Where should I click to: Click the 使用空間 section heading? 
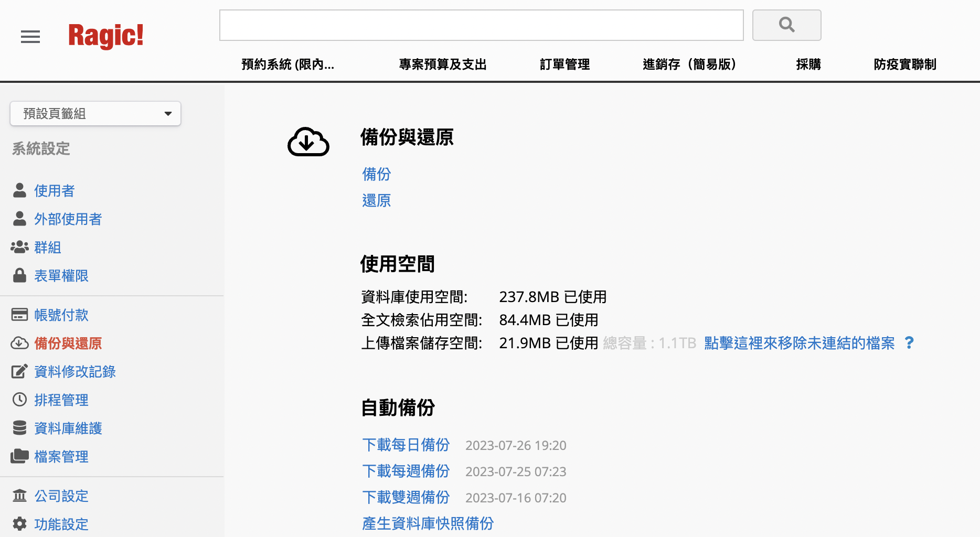[x=398, y=264]
